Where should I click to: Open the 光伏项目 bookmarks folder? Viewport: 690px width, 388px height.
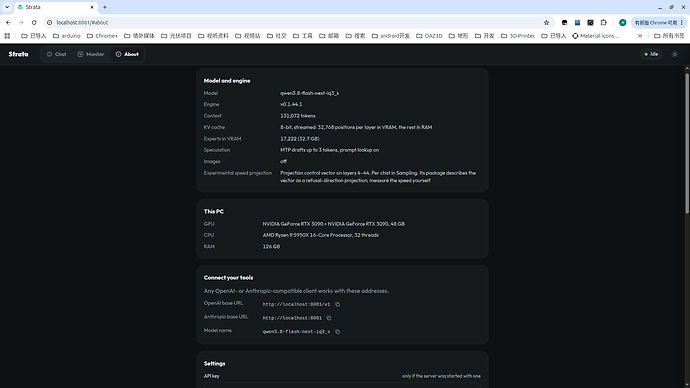(x=176, y=36)
